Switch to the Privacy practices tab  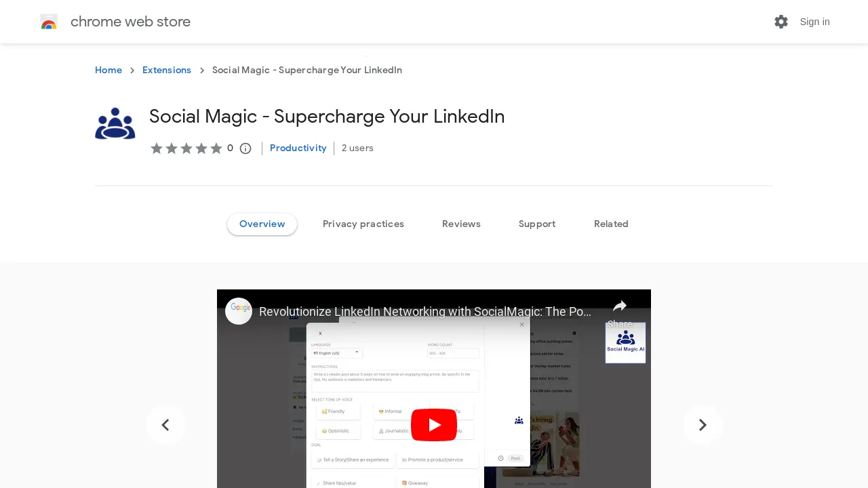pyautogui.click(x=363, y=224)
